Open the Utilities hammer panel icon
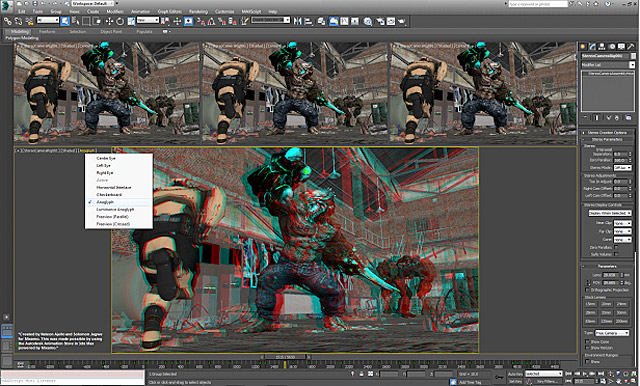 tap(631, 47)
